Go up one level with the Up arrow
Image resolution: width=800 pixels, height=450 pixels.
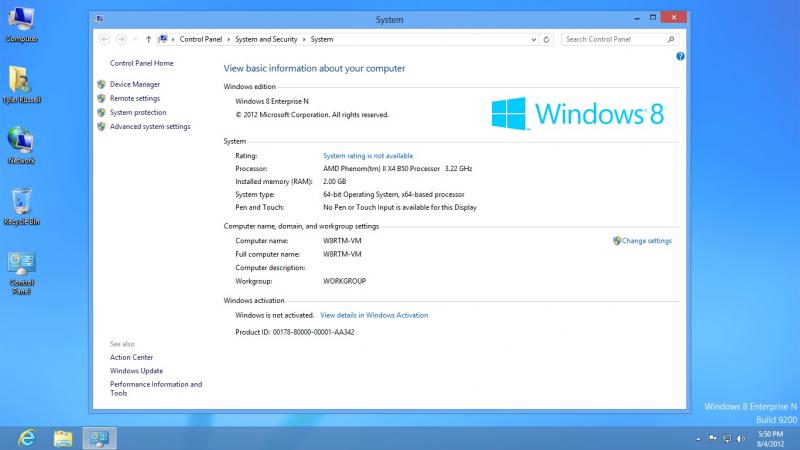148,39
